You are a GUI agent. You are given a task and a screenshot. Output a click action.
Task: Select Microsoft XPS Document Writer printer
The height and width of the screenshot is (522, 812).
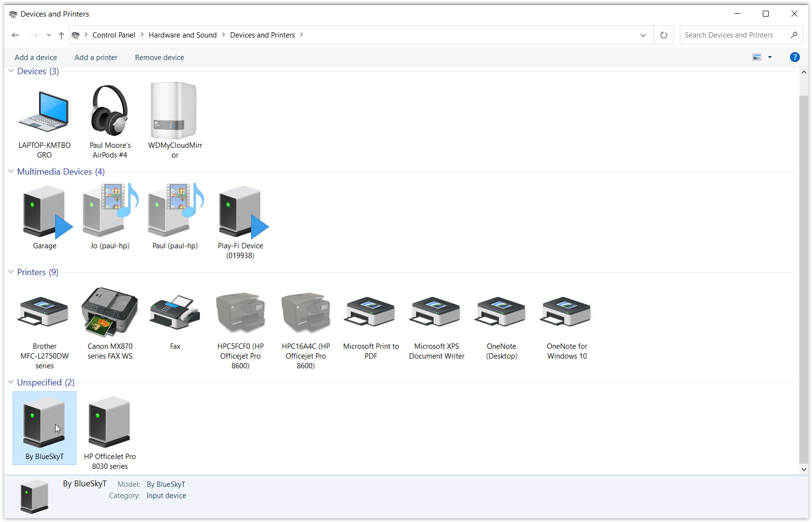pyautogui.click(x=436, y=312)
